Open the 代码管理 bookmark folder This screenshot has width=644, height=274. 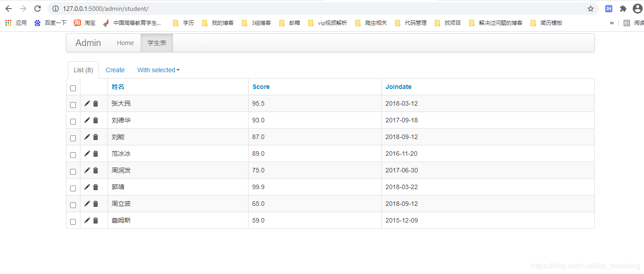click(x=411, y=23)
